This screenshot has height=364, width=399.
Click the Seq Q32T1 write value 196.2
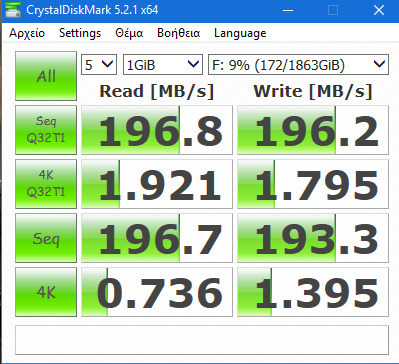(313, 130)
